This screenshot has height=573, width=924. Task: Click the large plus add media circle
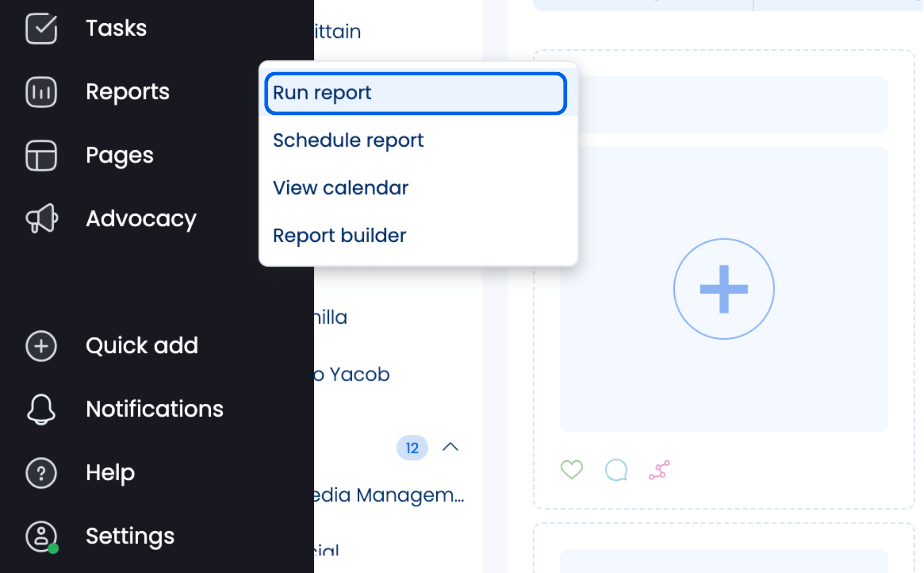(x=724, y=289)
